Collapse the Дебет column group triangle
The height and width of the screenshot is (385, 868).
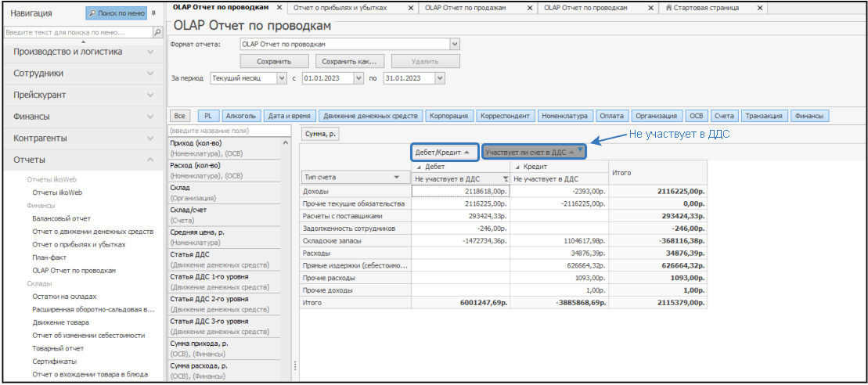(418, 167)
